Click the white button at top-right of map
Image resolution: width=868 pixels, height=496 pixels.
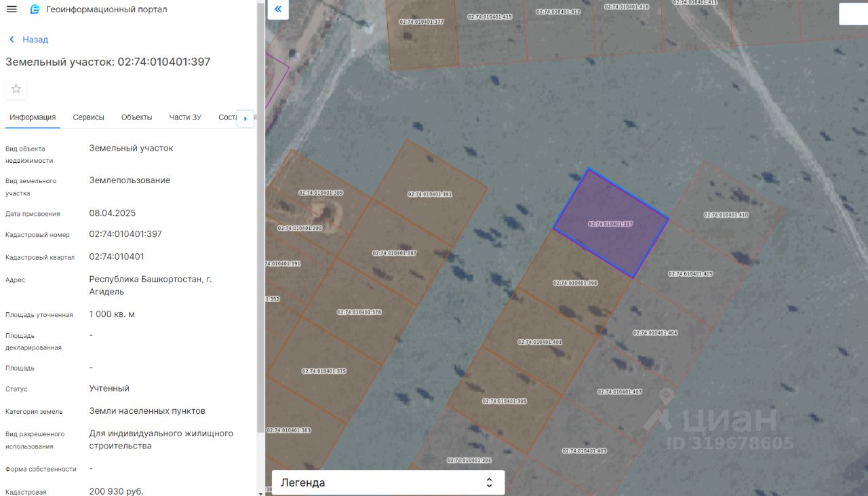pyautogui.click(x=853, y=14)
